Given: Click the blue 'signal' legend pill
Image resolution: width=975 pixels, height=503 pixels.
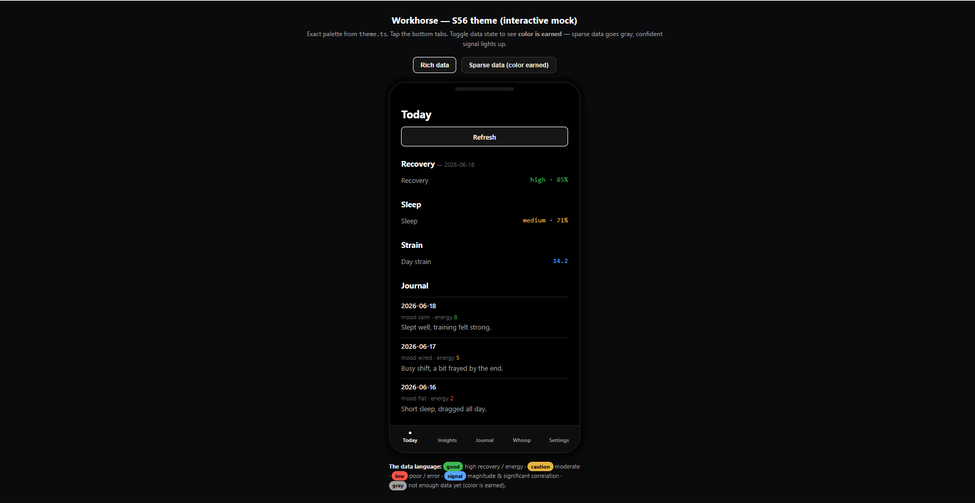Looking at the screenshot, I should point(455,476).
